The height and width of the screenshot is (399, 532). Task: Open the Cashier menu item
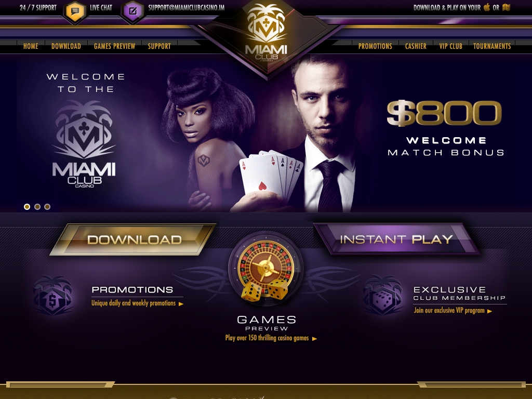416,46
